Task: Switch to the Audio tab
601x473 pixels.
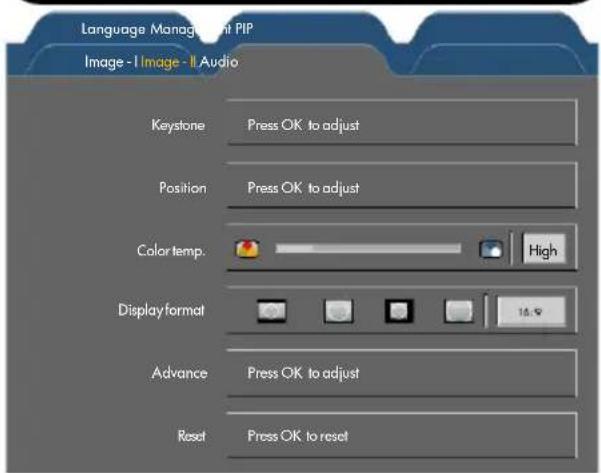Action: [x=219, y=62]
